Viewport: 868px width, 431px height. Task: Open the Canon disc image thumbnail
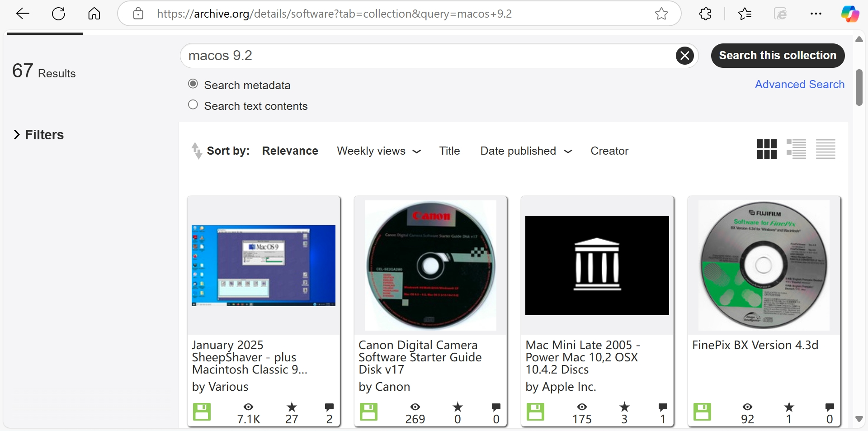pyautogui.click(x=430, y=265)
